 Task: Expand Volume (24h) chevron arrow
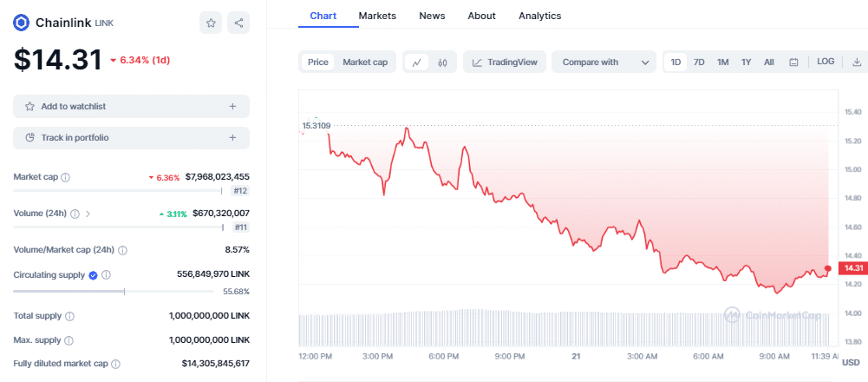pyautogui.click(x=88, y=214)
